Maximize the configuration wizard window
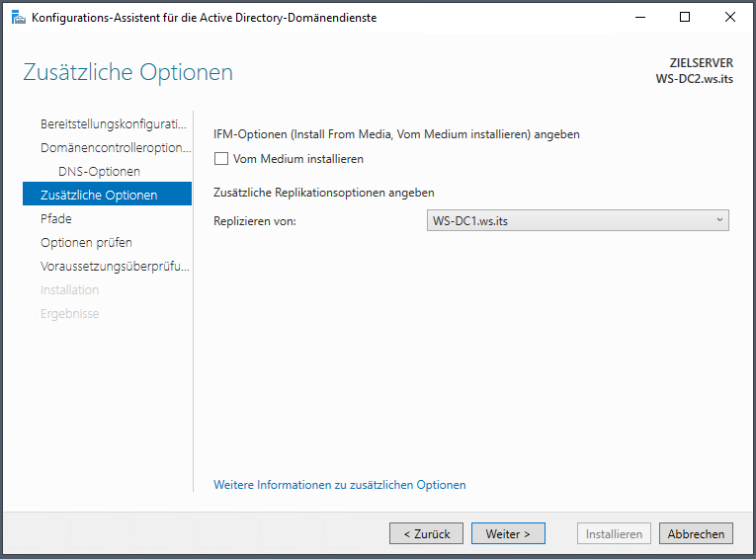 point(685,18)
